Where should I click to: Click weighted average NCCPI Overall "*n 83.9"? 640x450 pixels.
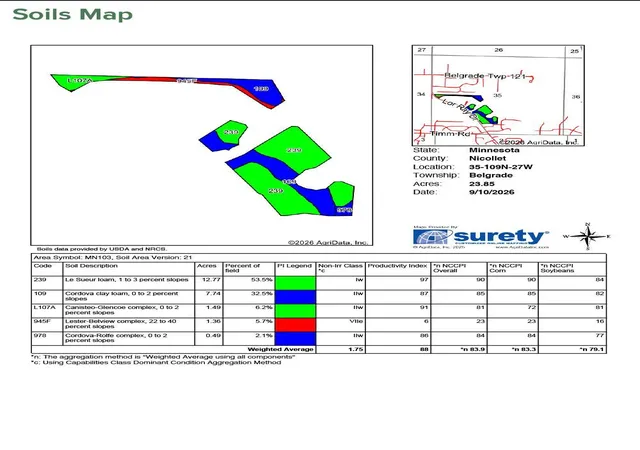[473, 350]
